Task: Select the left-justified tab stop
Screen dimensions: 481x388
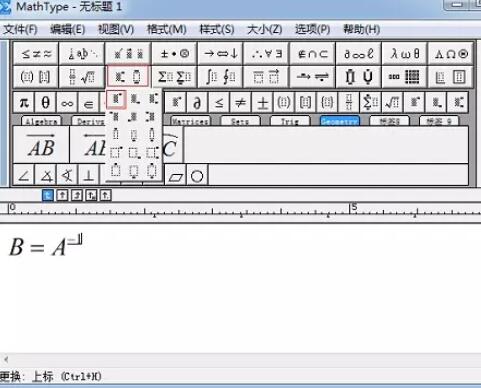Action: pos(48,195)
